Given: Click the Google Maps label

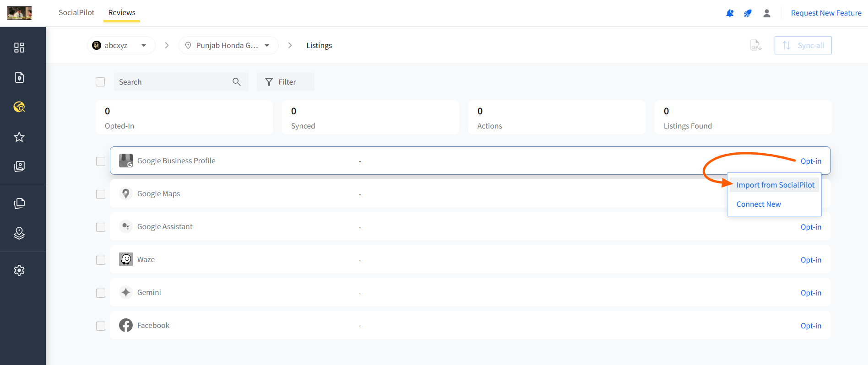Looking at the screenshot, I should pos(158,193).
